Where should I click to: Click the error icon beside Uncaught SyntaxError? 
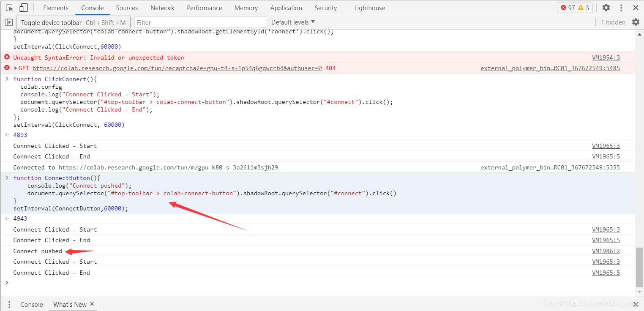[7, 57]
